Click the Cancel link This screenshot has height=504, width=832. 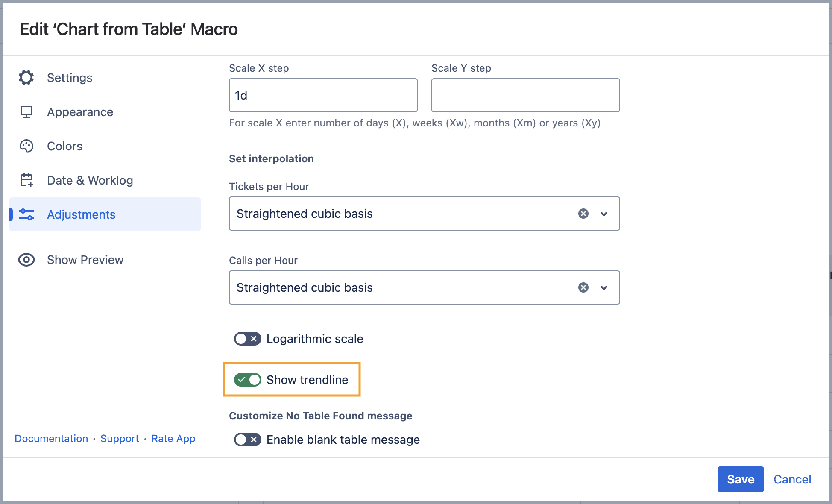[792, 479]
